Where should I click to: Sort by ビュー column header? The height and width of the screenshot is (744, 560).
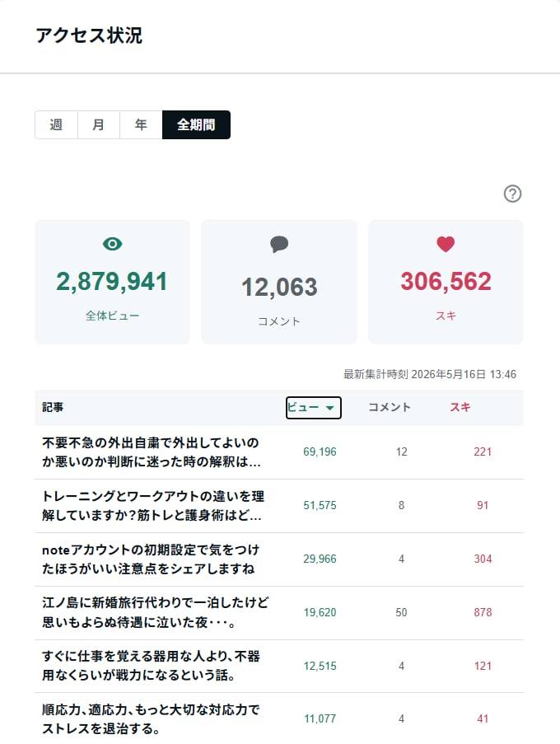point(314,408)
